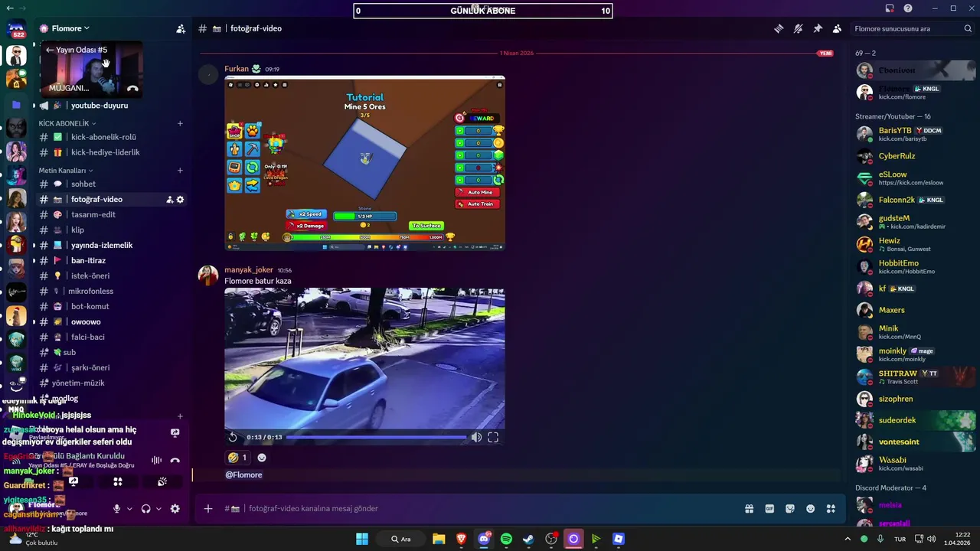Open gift Nitro icon in message bar

point(749,509)
